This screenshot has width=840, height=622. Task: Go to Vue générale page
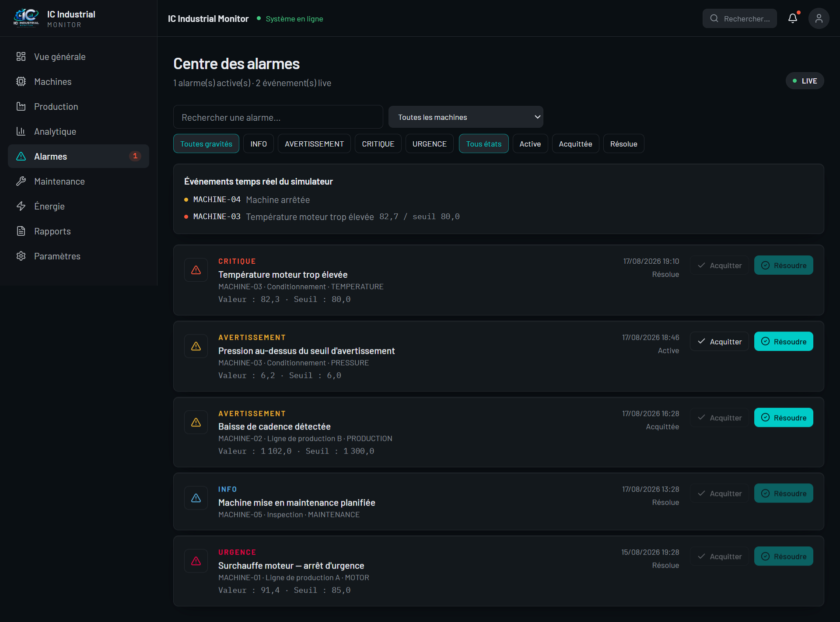[x=78, y=56]
